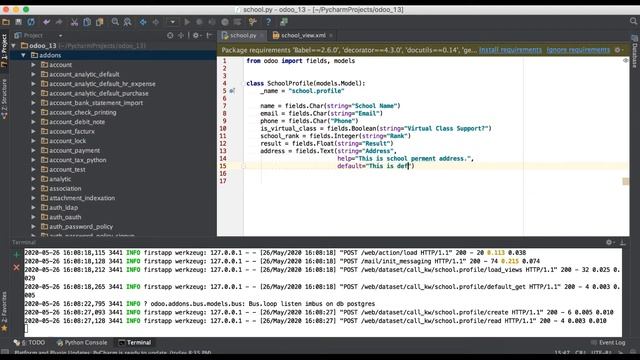Select the Terminal tool window tab
This screenshot has width=640, height=360.
click(135, 342)
